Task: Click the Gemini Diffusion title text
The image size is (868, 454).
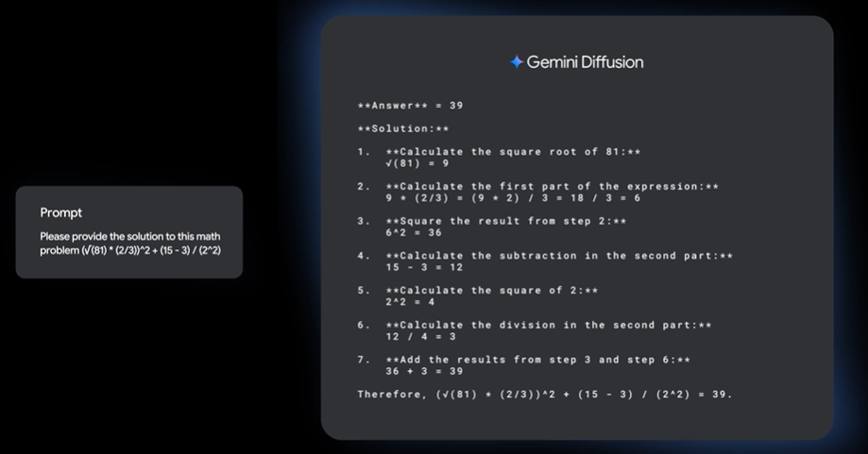Action: pos(584,62)
